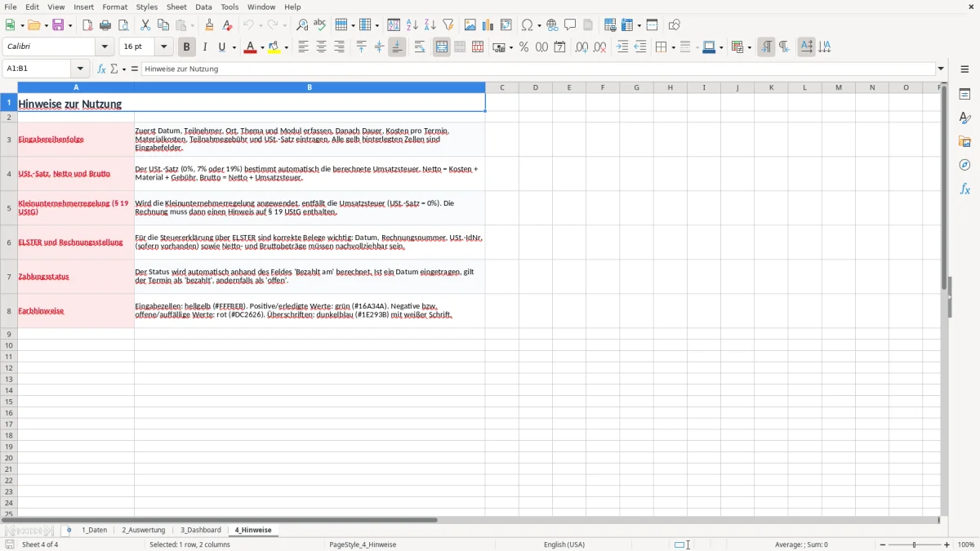Toggle Bold formatting
The width and height of the screenshot is (980, 551).
pyautogui.click(x=186, y=47)
